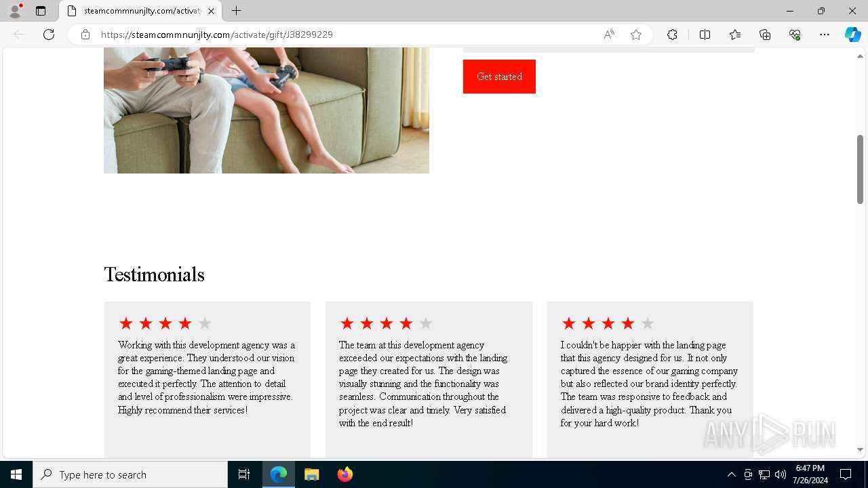Open a new browser tab

point(236,11)
